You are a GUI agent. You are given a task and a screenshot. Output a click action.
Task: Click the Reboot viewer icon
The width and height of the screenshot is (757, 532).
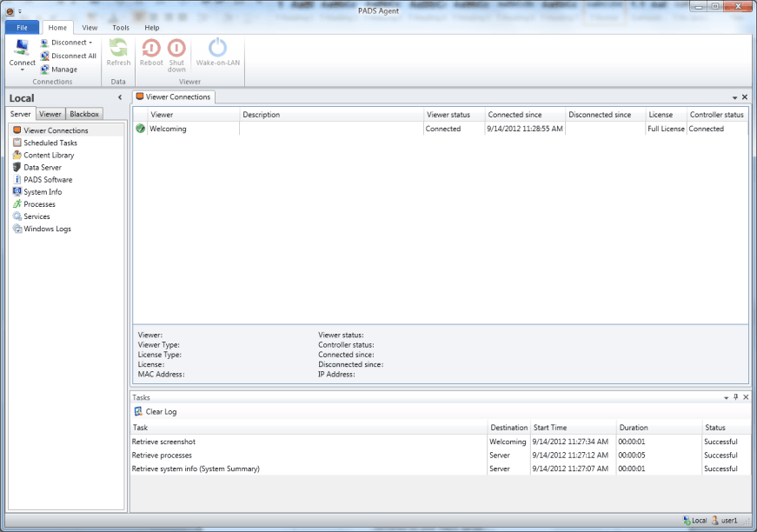click(x=151, y=48)
